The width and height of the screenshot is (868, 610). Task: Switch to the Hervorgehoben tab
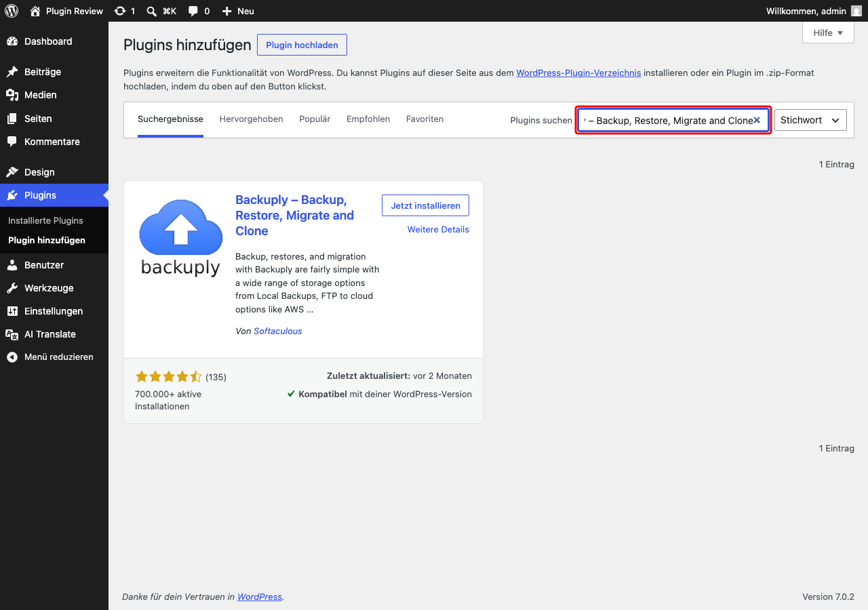[x=251, y=119]
